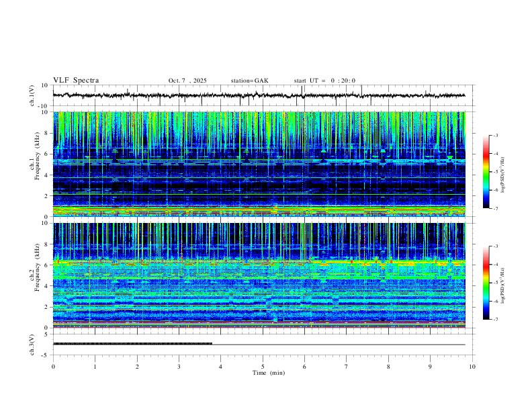Viewport: 532px width, 411px height.
Task: Click the 'VLF Spectra' title text
Action: (x=76, y=81)
